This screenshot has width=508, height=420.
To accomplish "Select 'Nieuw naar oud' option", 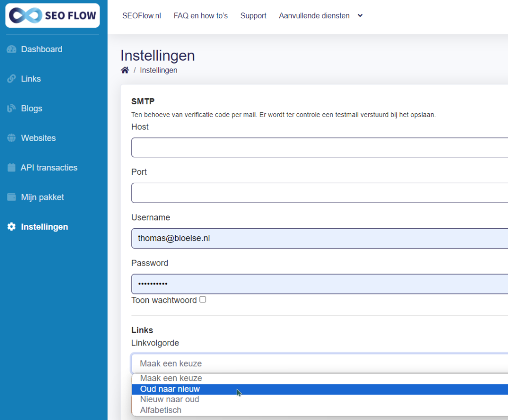I will [x=319, y=400].
